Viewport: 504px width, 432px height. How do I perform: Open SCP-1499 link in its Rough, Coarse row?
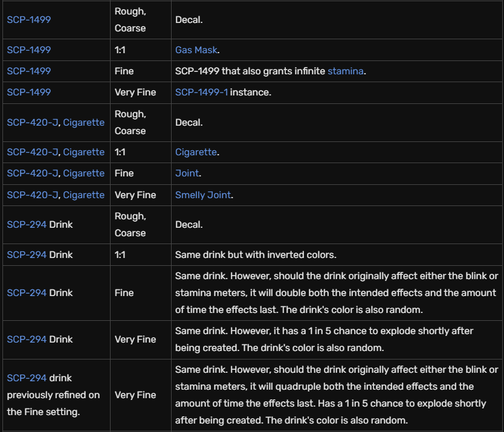tap(28, 19)
